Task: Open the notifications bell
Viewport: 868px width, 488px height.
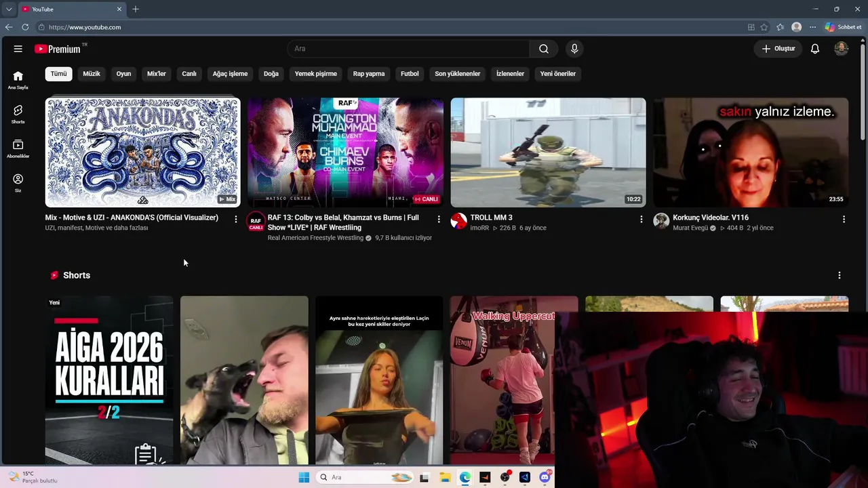Action: click(815, 49)
